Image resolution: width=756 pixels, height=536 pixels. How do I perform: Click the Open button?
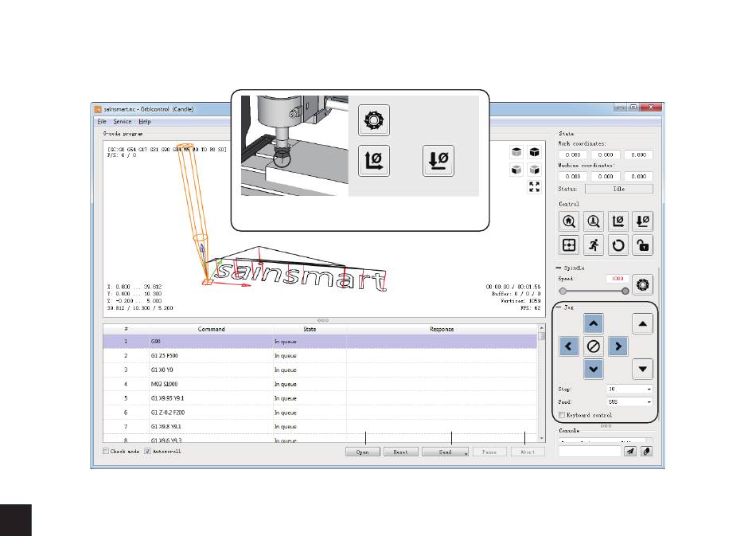(363, 452)
